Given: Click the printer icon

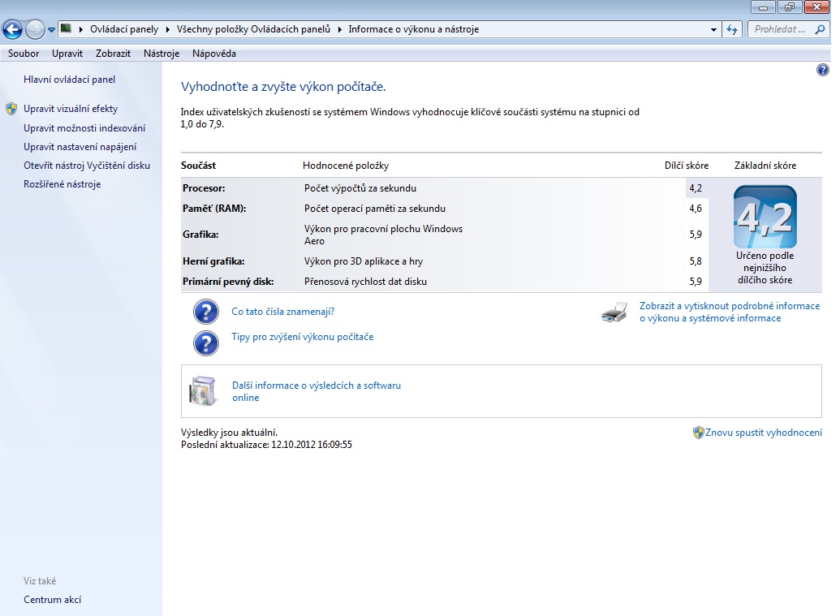Looking at the screenshot, I should [x=614, y=312].
